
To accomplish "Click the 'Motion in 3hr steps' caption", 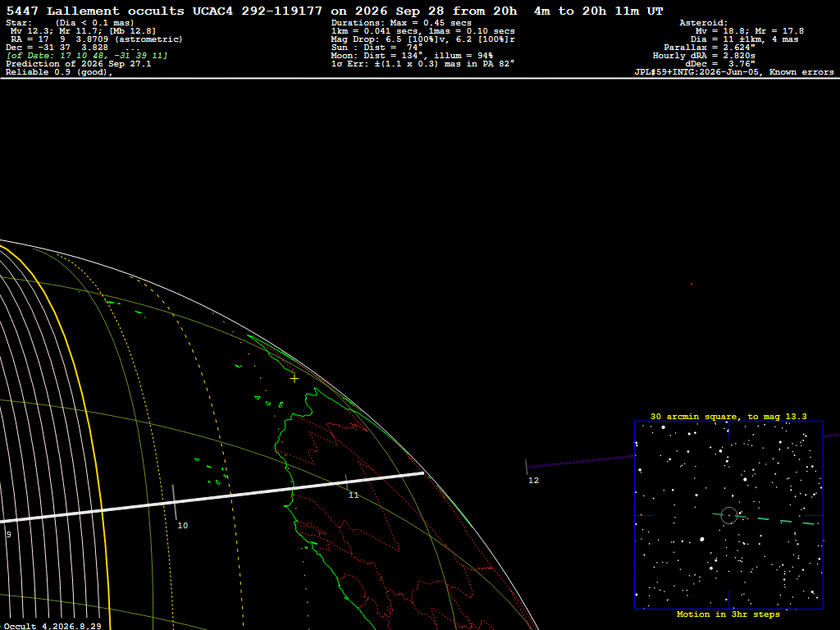I will pyautogui.click(x=728, y=614).
